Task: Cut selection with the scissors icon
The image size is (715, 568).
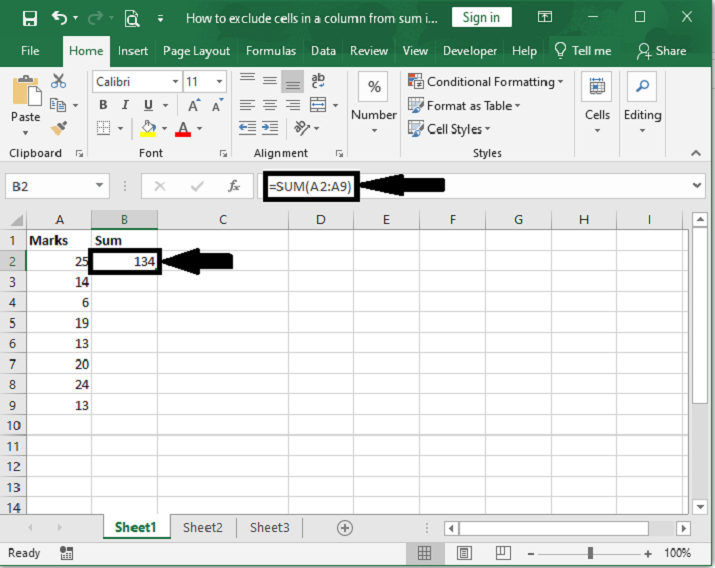Action: click(x=58, y=81)
